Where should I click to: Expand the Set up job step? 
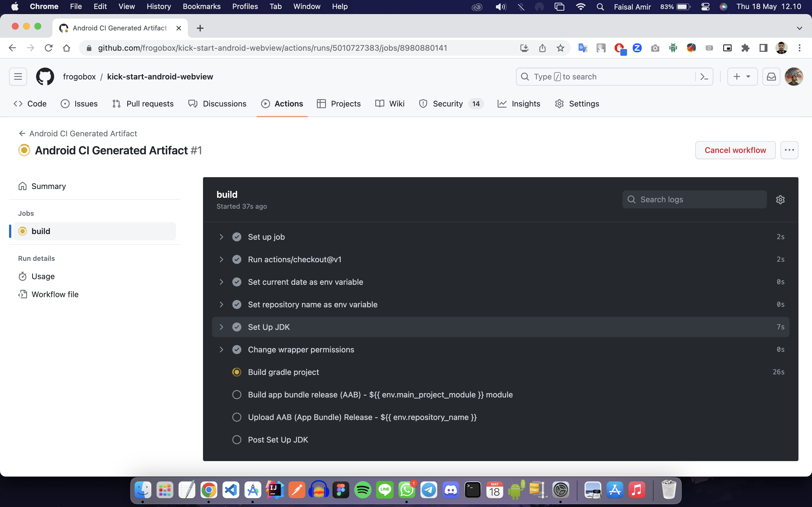[221, 237]
